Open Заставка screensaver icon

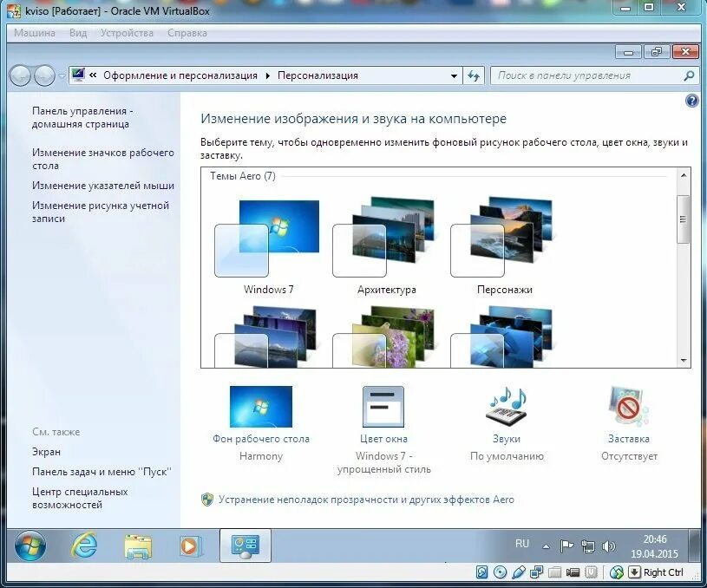click(629, 406)
